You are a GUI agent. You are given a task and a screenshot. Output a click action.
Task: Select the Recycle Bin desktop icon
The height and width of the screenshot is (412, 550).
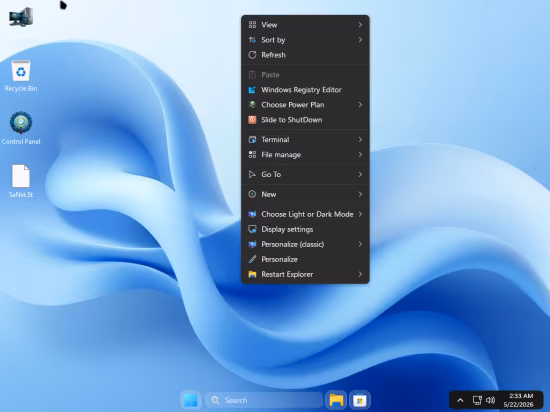(21, 76)
